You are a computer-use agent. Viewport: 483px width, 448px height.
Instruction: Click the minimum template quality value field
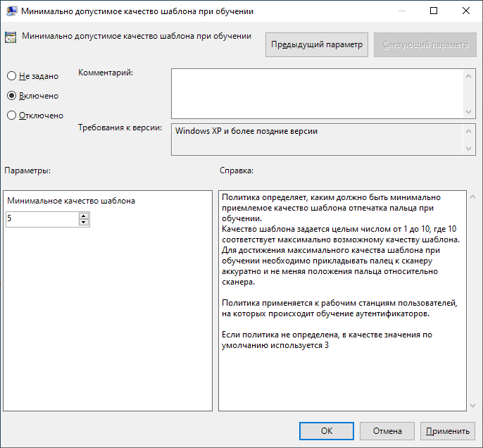(42, 219)
